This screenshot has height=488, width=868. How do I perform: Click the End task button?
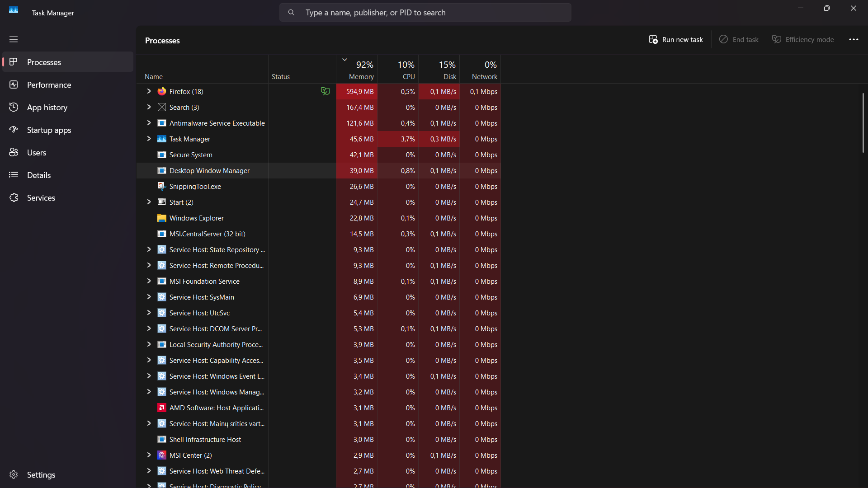739,39
